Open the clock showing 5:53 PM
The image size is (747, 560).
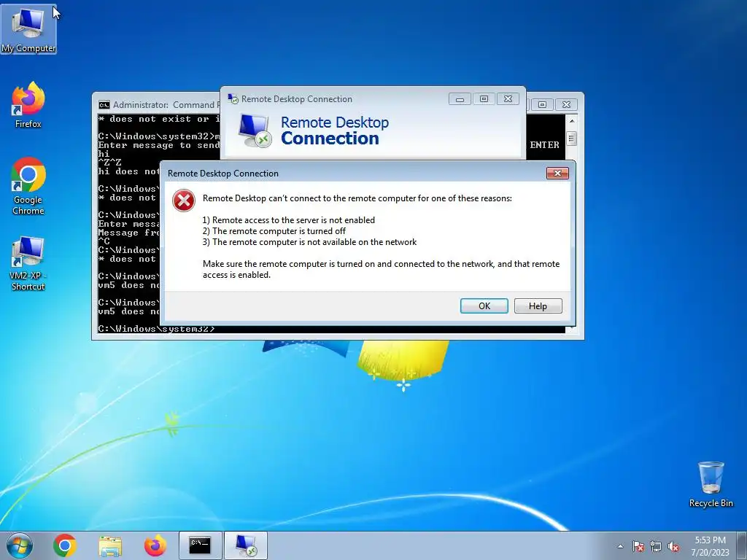pyautogui.click(x=710, y=545)
